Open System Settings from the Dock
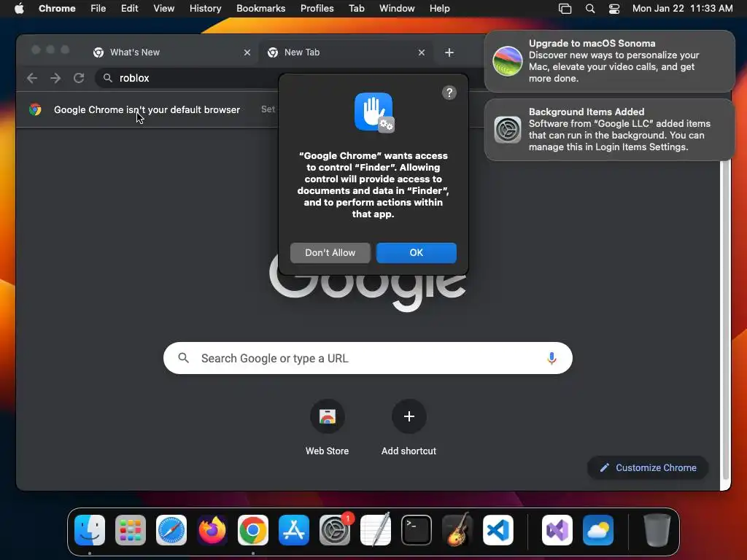This screenshot has width=747, height=560. point(334,530)
